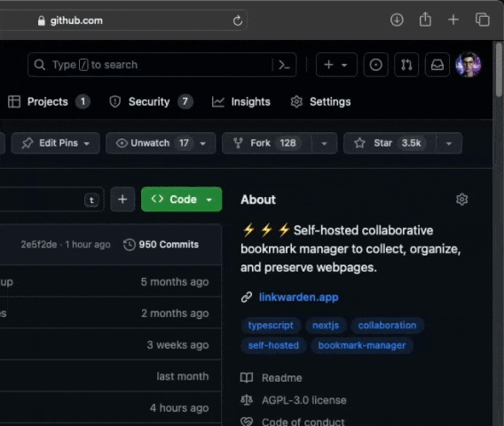Screen dimensions: 504x426
Task: Open the Pull requests icon in header
Action: [x=406, y=65]
